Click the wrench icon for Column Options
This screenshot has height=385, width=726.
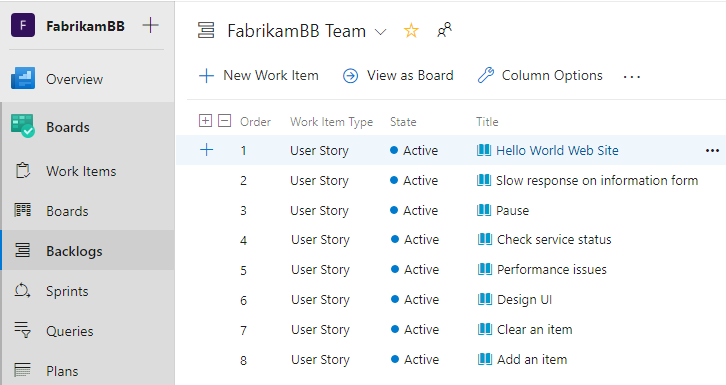[x=486, y=75]
